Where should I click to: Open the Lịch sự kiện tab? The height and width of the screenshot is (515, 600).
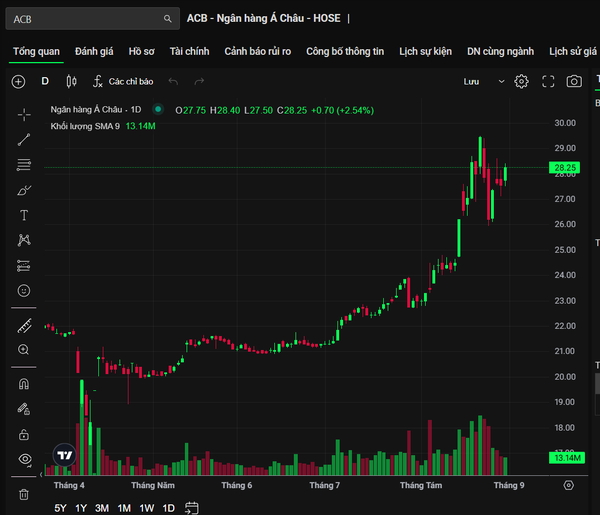pos(426,51)
